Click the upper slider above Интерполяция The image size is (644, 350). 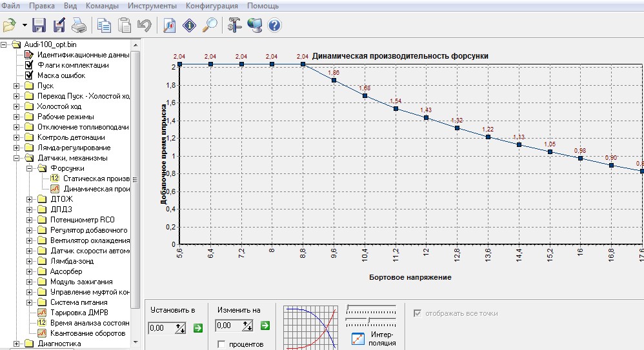pyautogui.click(x=371, y=307)
